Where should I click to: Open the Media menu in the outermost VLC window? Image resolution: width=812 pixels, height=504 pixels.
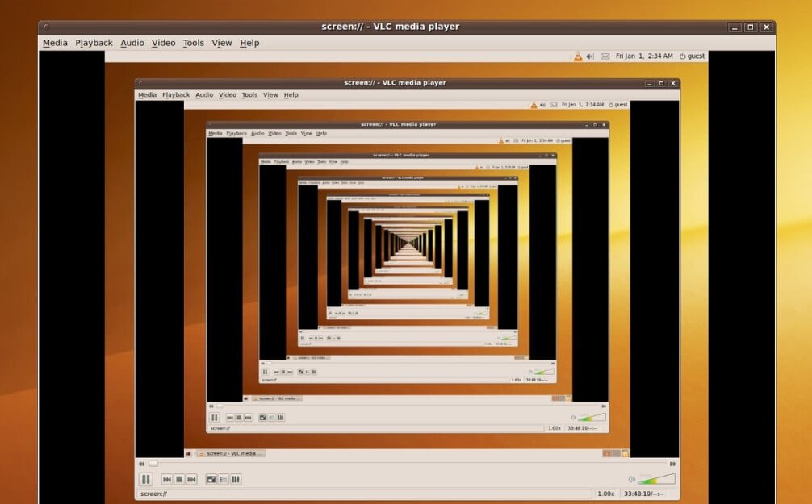[x=55, y=43]
